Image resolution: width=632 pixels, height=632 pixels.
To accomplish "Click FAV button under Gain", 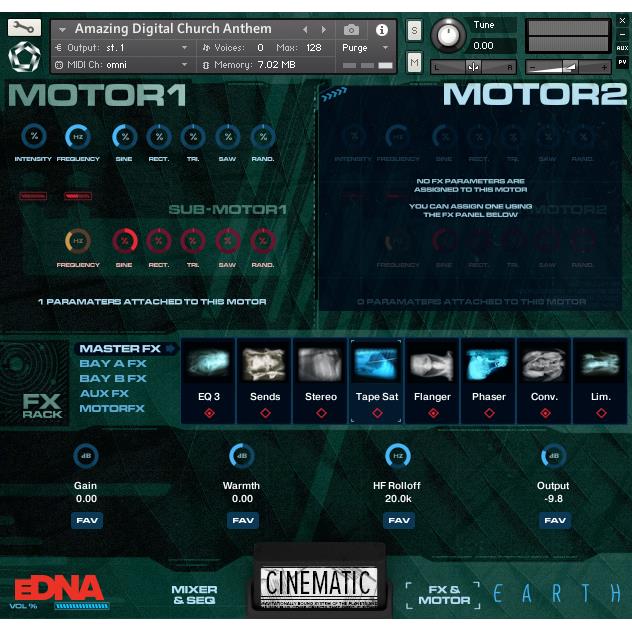I will 87,520.
